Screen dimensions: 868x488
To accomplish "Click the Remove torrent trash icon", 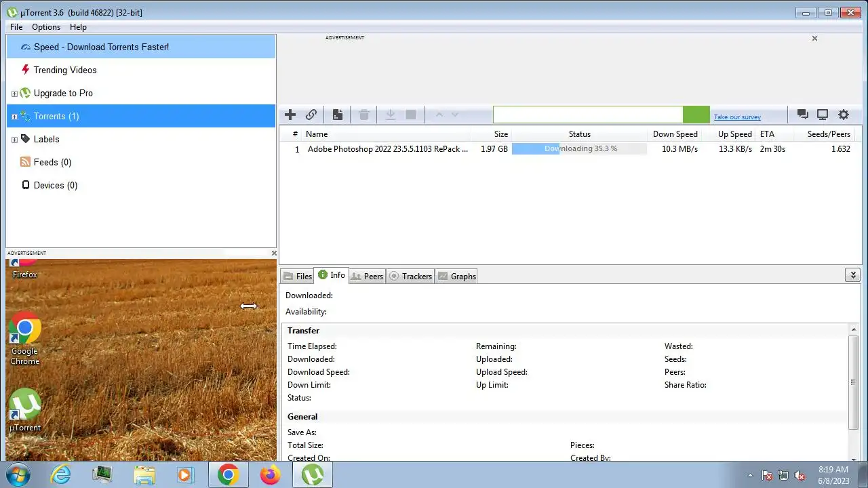I will click(364, 115).
